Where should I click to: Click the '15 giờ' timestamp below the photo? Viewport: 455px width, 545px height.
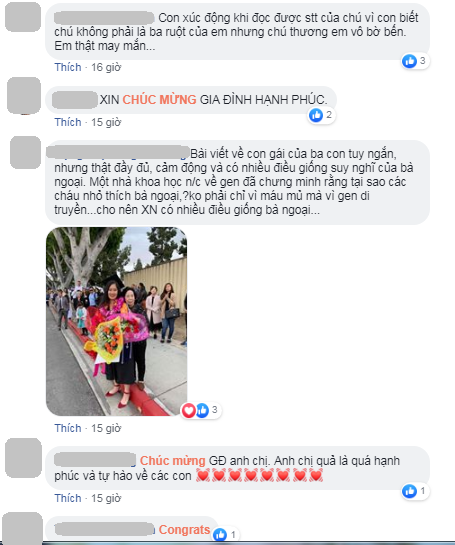pyautogui.click(x=106, y=428)
